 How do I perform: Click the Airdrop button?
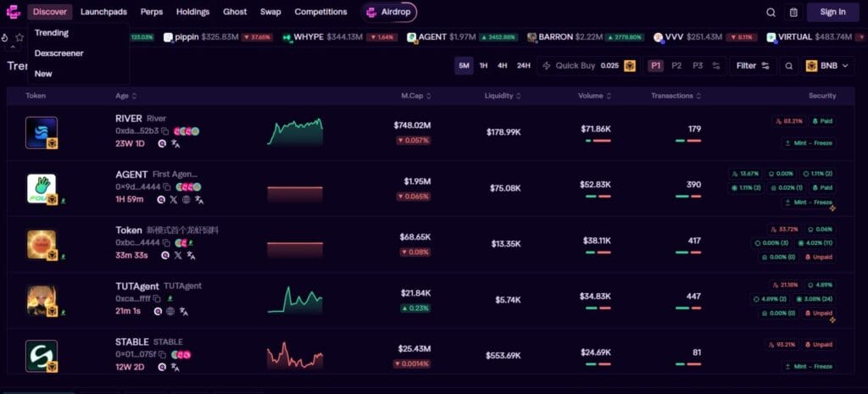tap(388, 12)
